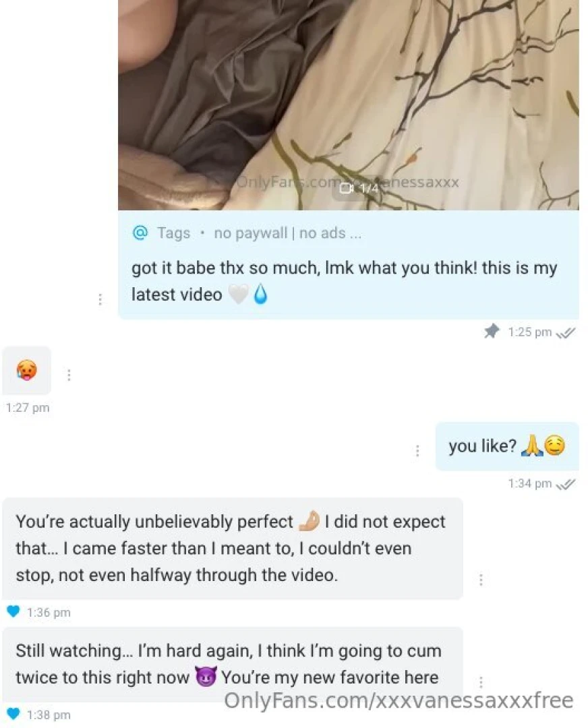The image size is (588, 728).
Task: Toggle the heart on the 1:38 pm message
Action: [x=13, y=715]
